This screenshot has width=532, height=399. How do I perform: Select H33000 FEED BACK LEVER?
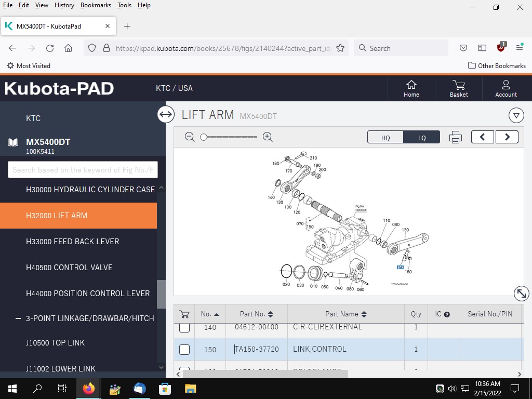coord(73,242)
